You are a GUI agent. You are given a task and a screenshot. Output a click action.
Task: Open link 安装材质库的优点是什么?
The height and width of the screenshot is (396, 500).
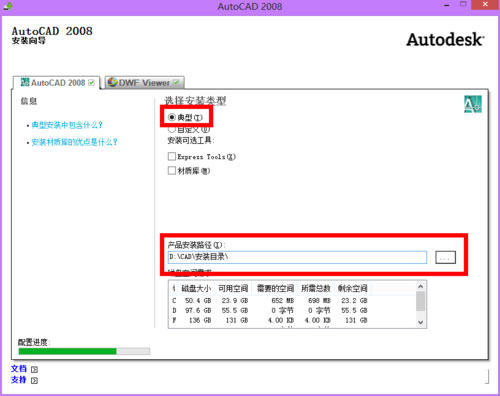tap(74, 142)
